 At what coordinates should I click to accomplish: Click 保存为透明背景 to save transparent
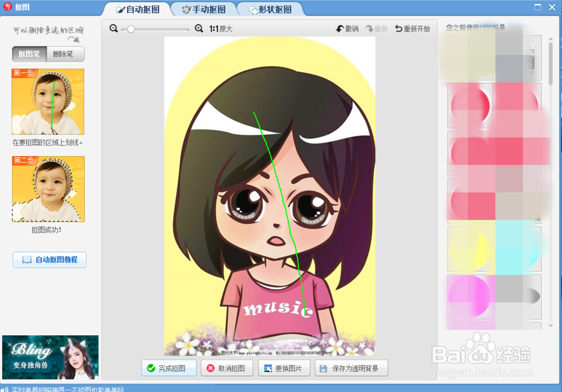pyautogui.click(x=351, y=368)
